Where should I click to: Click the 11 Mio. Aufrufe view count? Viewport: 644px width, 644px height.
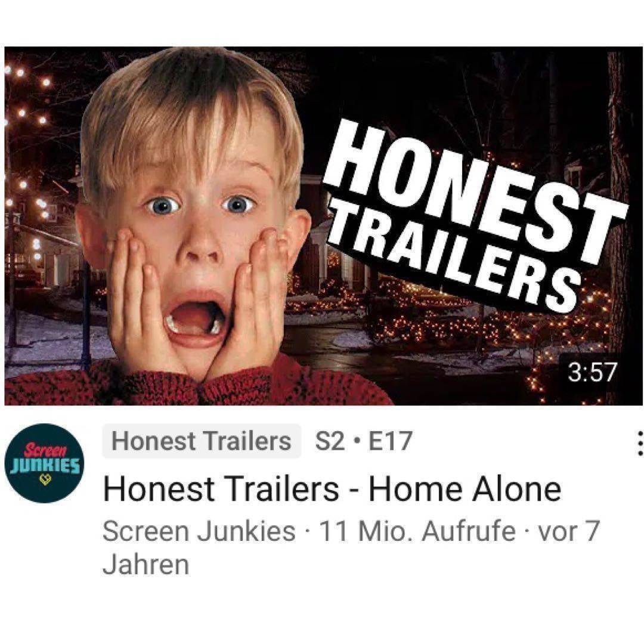pyautogui.click(x=416, y=531)
